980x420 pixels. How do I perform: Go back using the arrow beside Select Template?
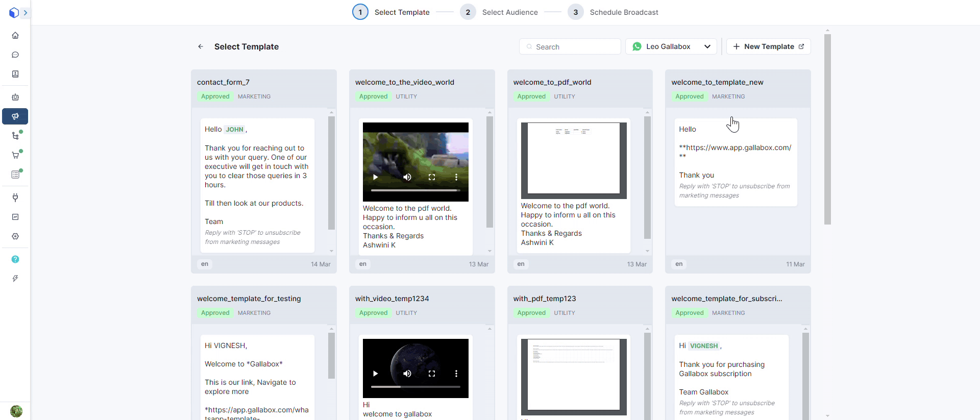201,46
